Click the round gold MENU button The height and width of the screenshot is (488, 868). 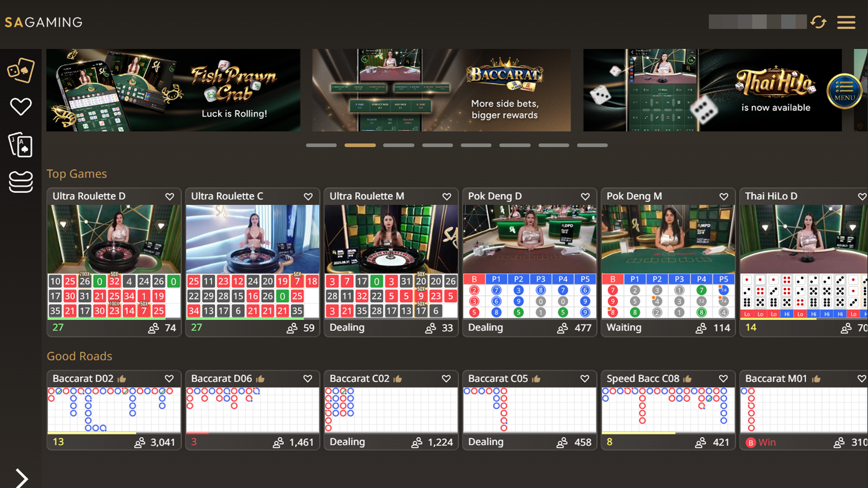pyautogui.click(x=844, y=91)
